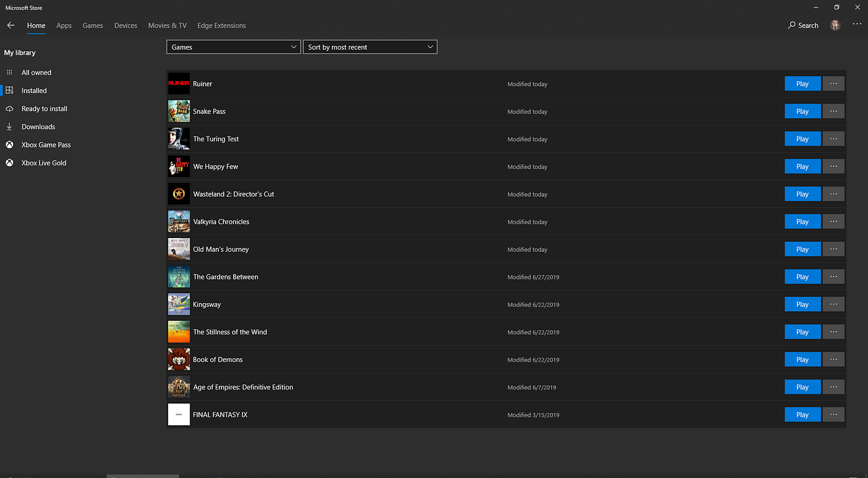Click the FINAL FANTASY IX thumbnail

tap(179, 414)
